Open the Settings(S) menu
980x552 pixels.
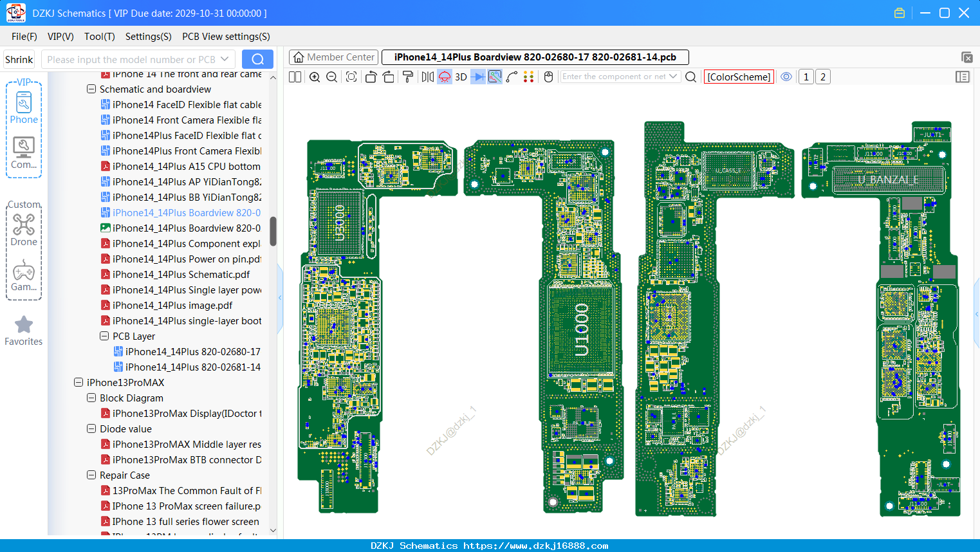point(149,37)
